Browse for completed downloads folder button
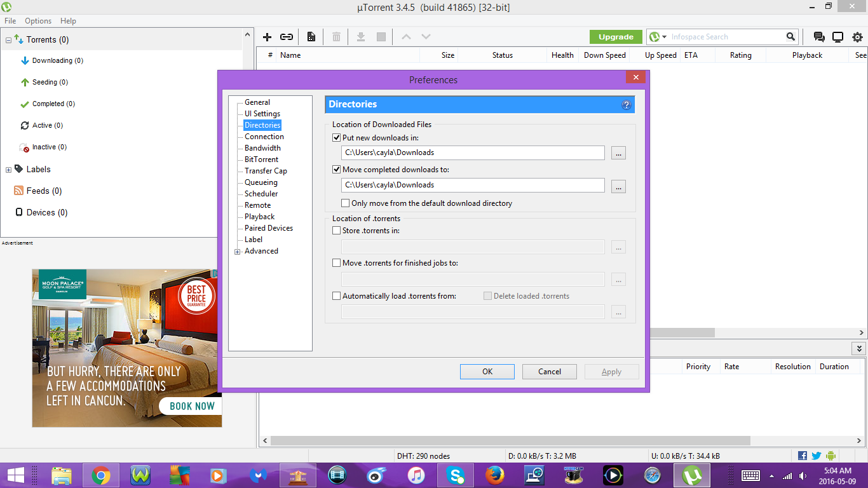 click(x=618, y=186)
